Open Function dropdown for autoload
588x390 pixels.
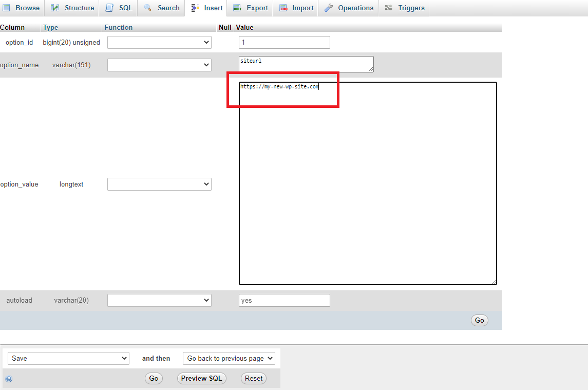pos(159,300)
